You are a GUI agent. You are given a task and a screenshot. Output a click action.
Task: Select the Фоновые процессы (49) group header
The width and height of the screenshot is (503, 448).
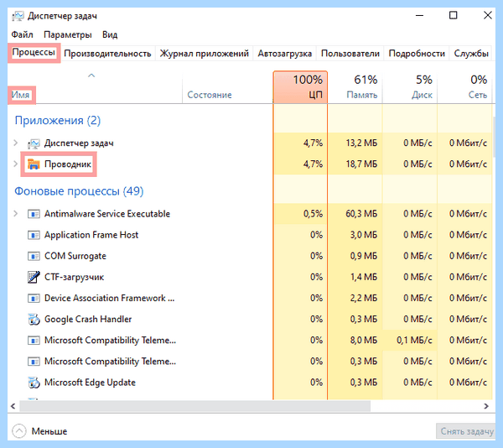click(79, 191)
